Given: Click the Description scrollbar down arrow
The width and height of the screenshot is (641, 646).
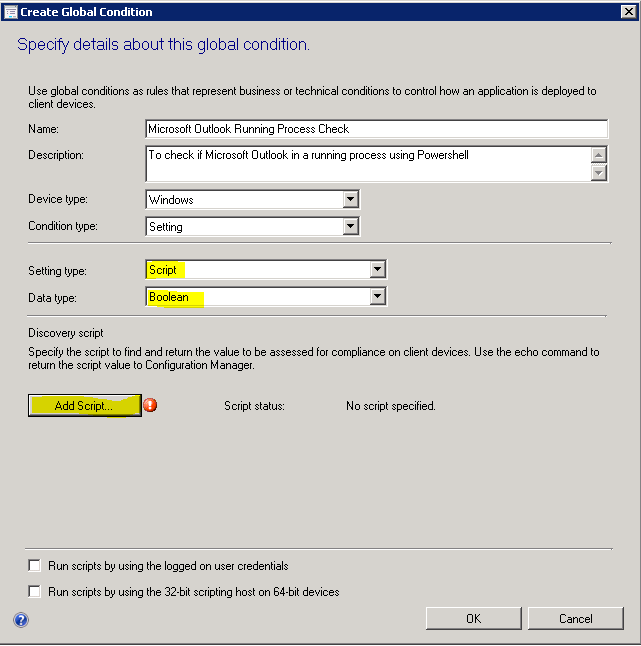Looking at the screenshot, I should [x=599, y=172].
